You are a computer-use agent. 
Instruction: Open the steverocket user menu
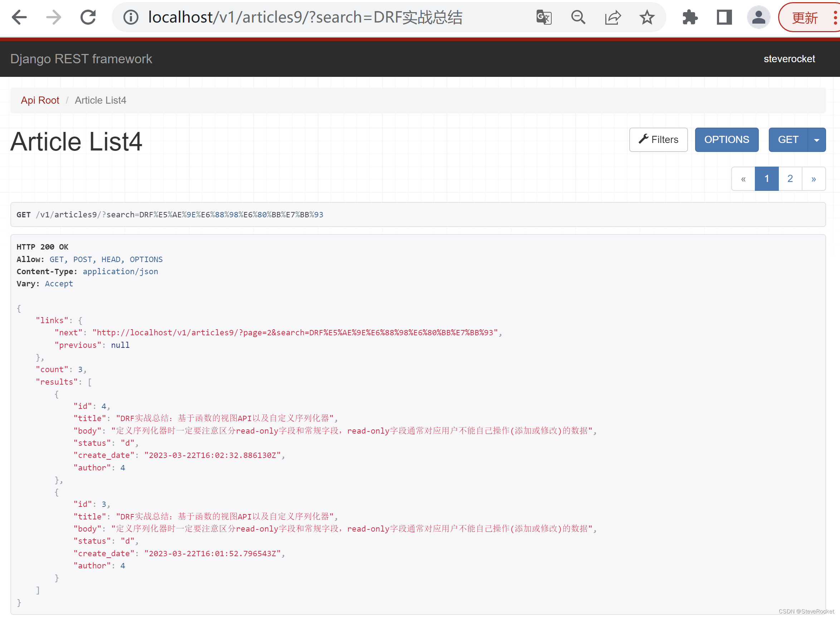[x=789, y=59]
